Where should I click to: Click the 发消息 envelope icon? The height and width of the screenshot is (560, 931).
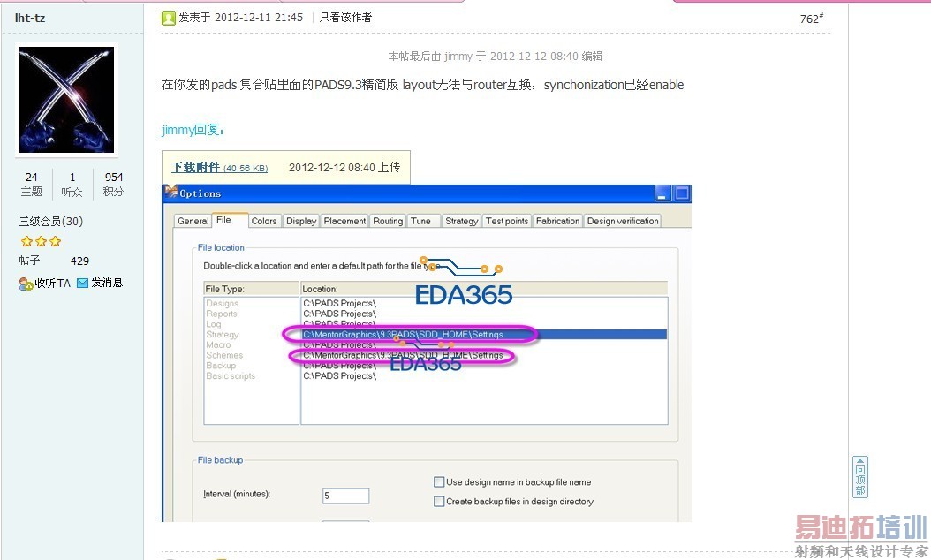click(x=82, y=283)
